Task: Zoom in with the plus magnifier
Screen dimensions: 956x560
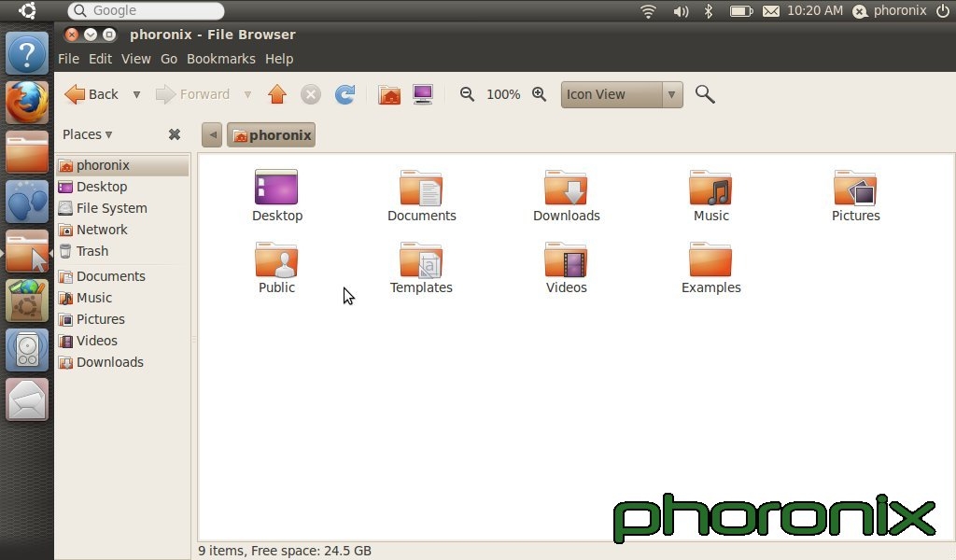Action: coord(539,94)
